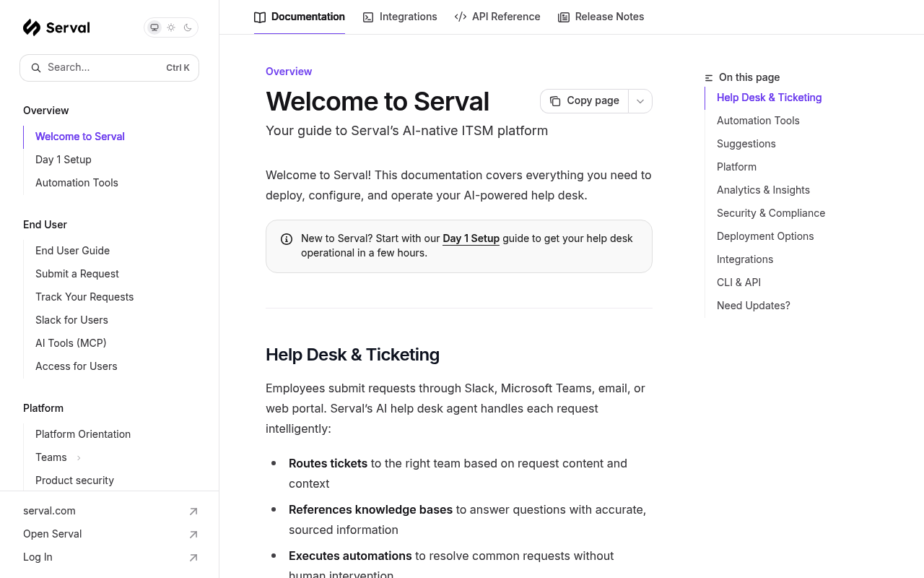Jump to Security & Compliance section
924x578 pixels.
[x=771, y=213]
